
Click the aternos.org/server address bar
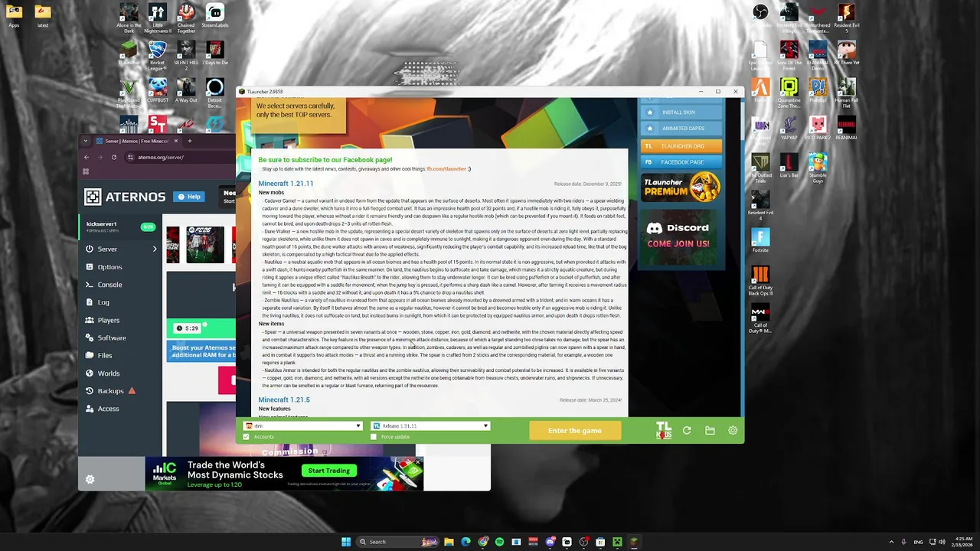[x=180, y=157]
